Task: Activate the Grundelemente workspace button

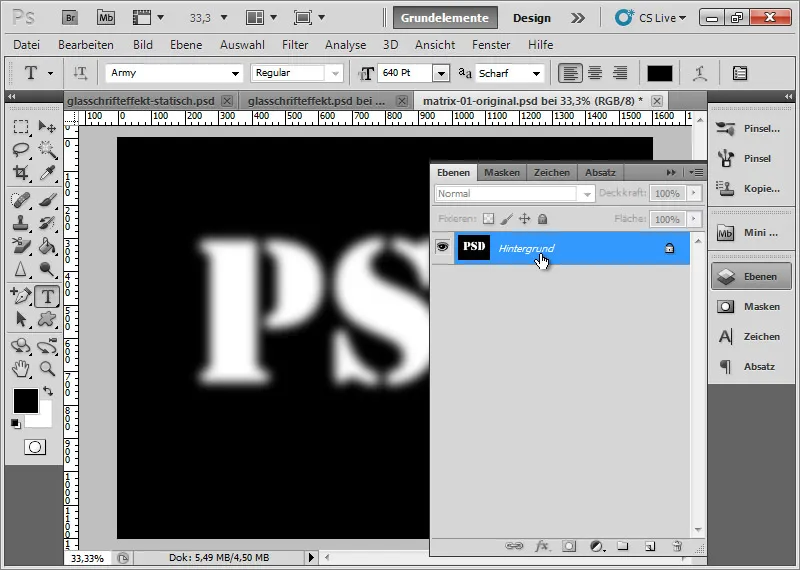Action: 445,18
